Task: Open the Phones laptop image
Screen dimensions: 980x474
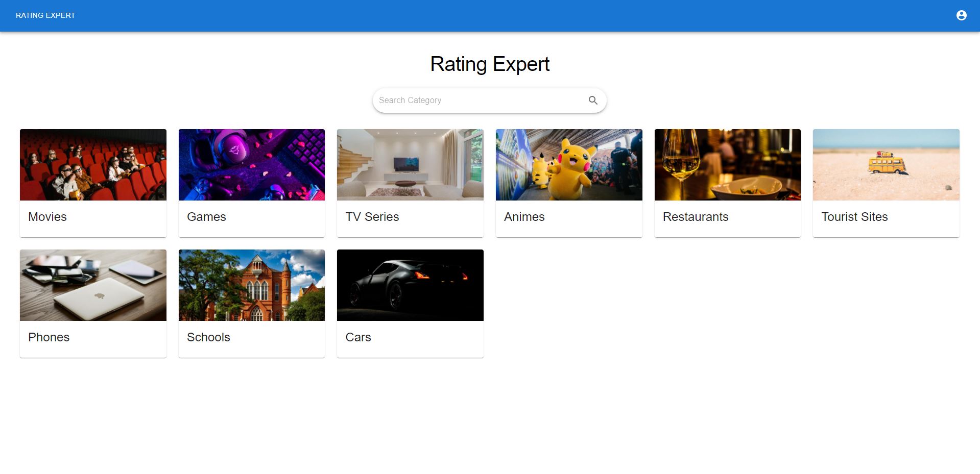Action: 93,285
